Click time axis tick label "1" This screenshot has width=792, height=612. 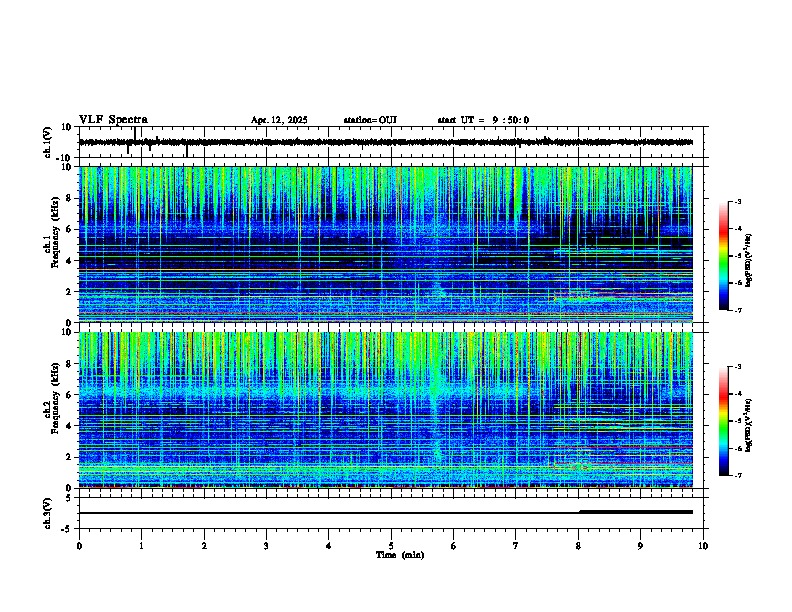coord(141,546)
